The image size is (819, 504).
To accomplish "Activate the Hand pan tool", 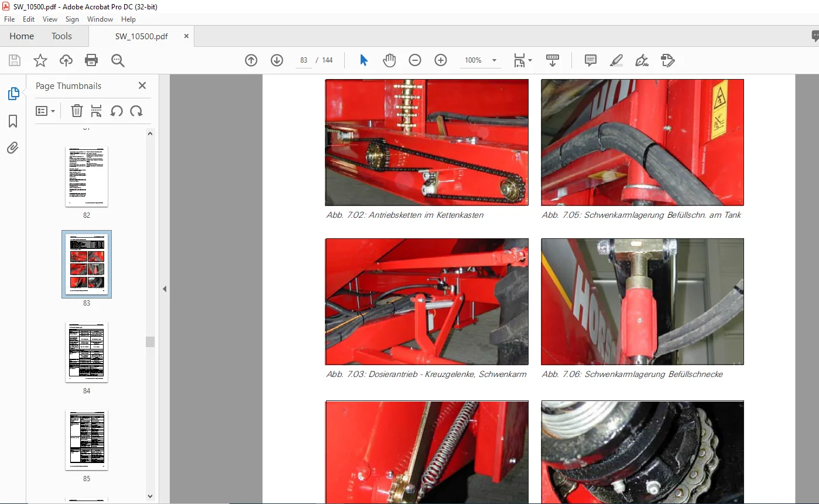I will [x=389, y=60].
